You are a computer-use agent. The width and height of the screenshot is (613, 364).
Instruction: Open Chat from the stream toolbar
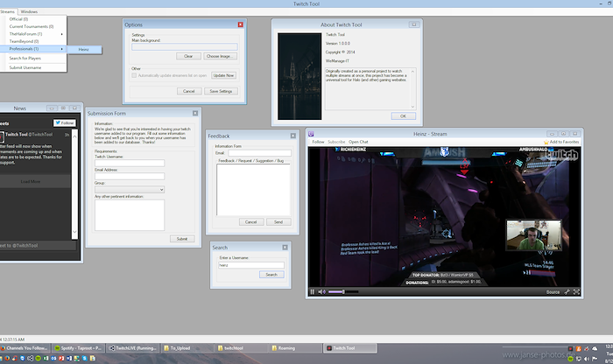point(358,142)
